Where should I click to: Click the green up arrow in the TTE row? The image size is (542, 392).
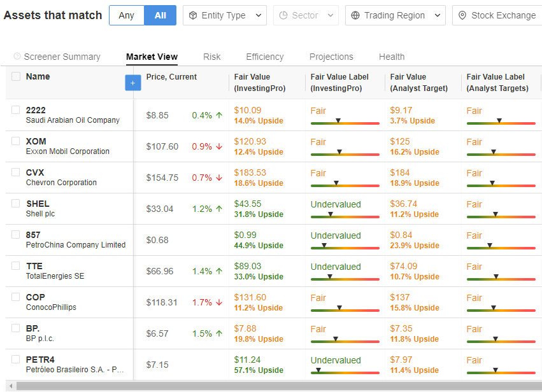tap(219, 271)
